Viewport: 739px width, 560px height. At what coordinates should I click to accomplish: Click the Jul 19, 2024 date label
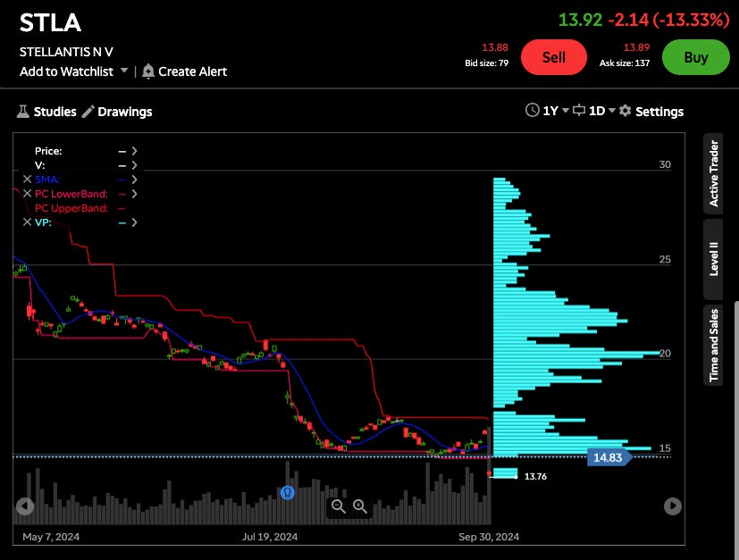point(270,537)
